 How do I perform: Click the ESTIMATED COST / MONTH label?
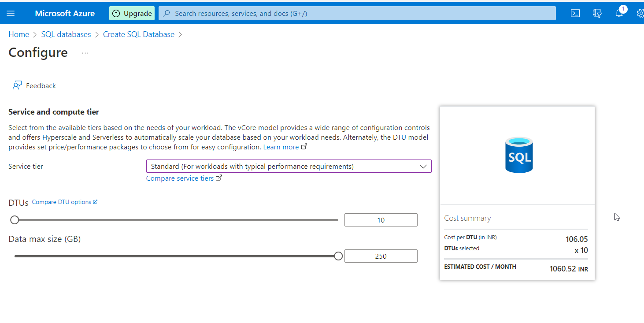point(480,267)
